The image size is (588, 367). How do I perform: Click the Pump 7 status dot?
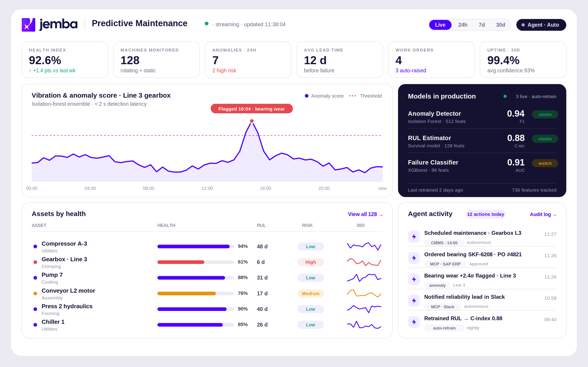pos(35,278)
